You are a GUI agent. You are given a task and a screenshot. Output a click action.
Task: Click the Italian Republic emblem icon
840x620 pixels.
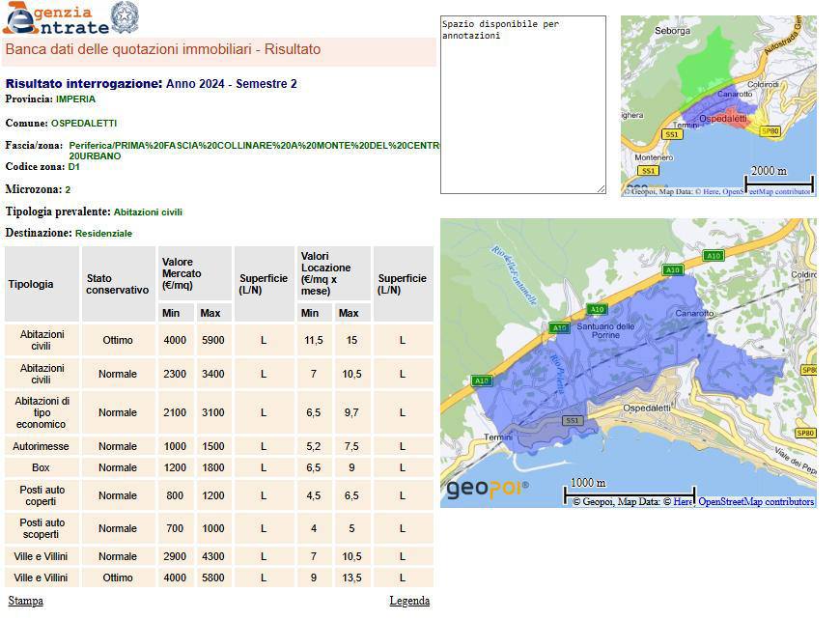click(x=124, y=17)
